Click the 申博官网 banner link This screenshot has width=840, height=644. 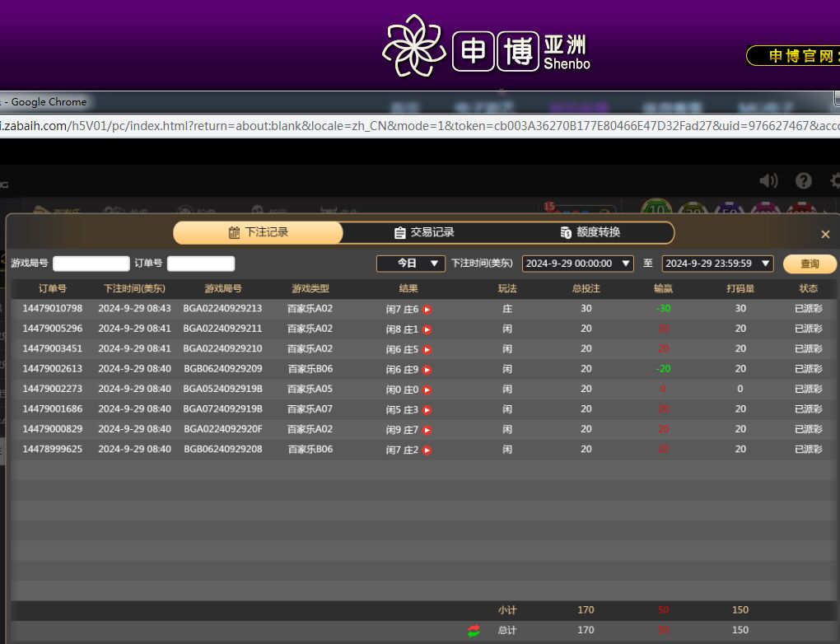[x=795, y=56]
